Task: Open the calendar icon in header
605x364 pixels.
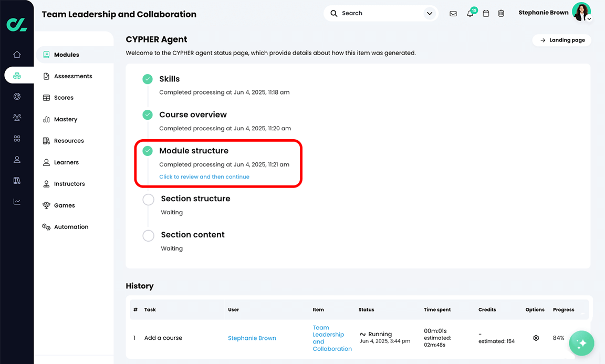Action: pos(486,14)
